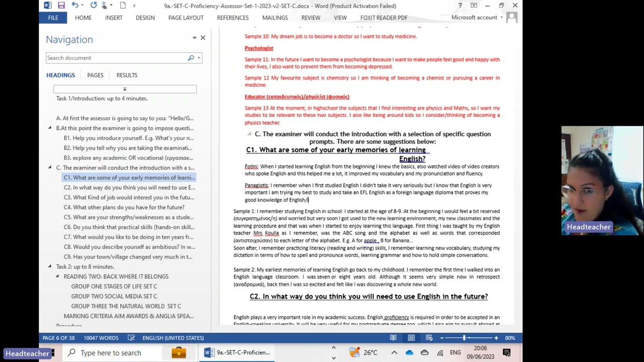Go to heading 'C5. What are your strengths/weaknesses'
The height and width of the screenshot is (362, 644).
coord(128,217)
